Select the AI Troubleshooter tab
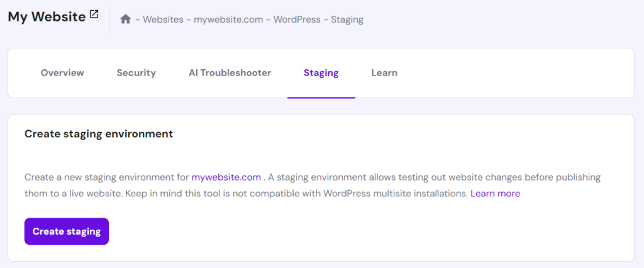 click(230, 73)
